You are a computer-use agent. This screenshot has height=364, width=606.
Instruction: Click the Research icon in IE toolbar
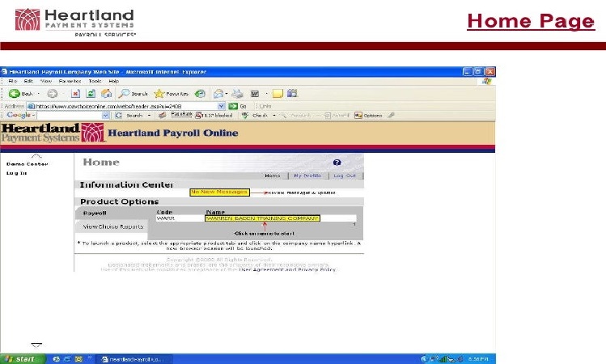tap(292, 93)
